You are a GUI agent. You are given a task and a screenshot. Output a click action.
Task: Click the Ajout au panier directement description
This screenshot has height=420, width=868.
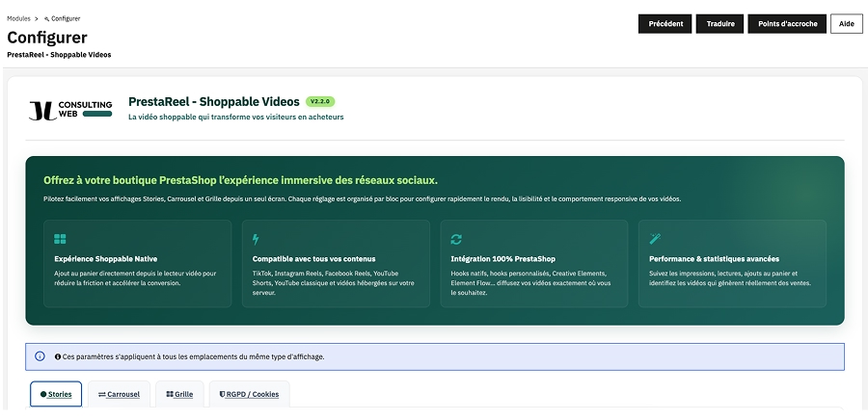[135, 278]
